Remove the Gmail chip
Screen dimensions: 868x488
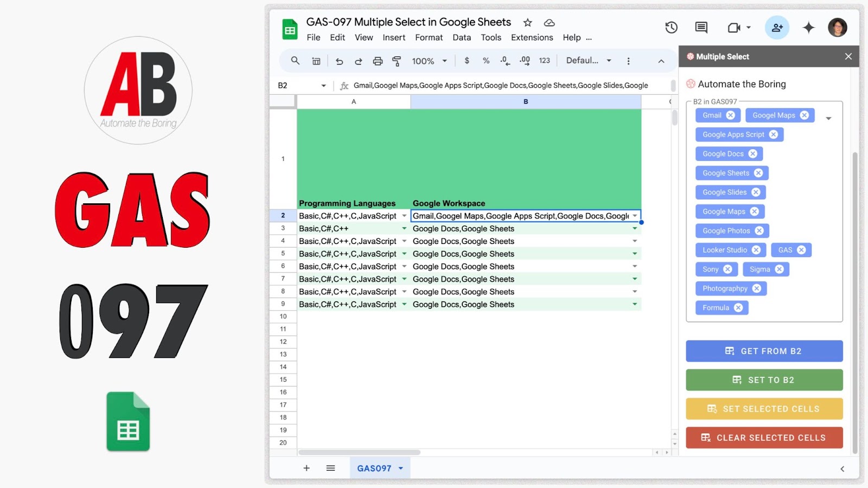point(730,115)
